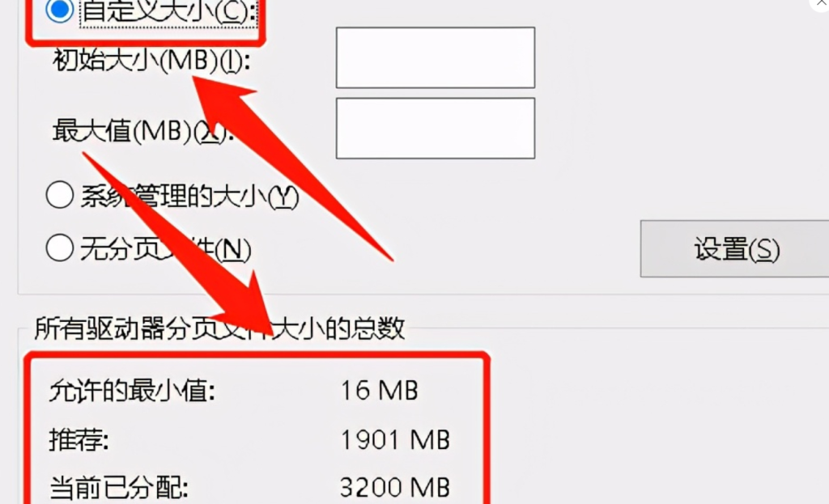The image size is (829, 504).
Task: Close the overlay with the top-right X icon
Action: 821,4
